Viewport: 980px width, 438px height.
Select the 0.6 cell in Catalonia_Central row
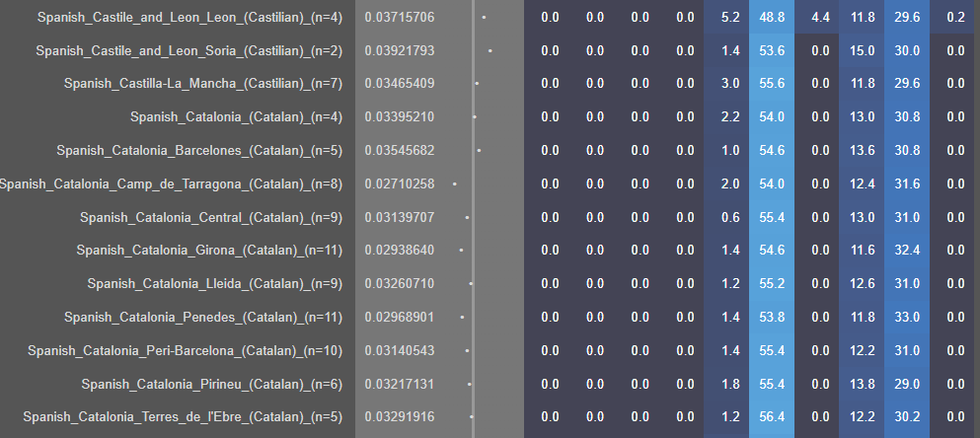click(730, 217)
